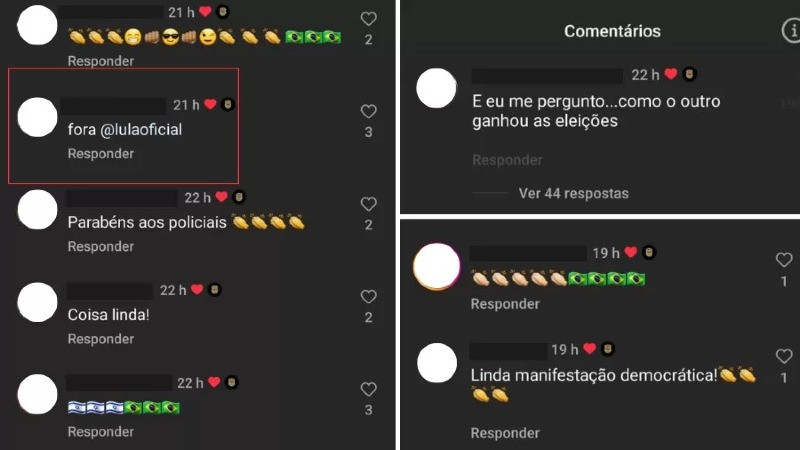Reply to the 'fora @lulaoficial' comment

point(101,154)
